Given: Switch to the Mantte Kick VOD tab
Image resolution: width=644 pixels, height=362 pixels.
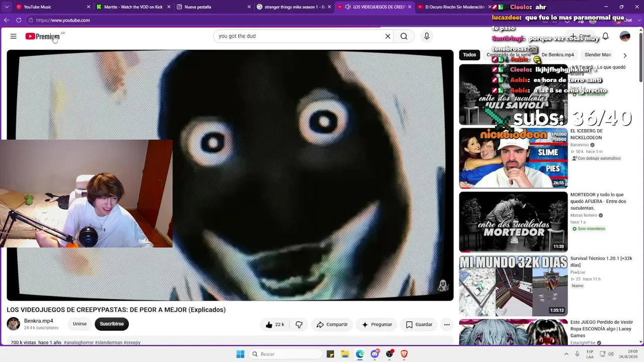Looking at the screenshot, I should [x=133, y=7].
